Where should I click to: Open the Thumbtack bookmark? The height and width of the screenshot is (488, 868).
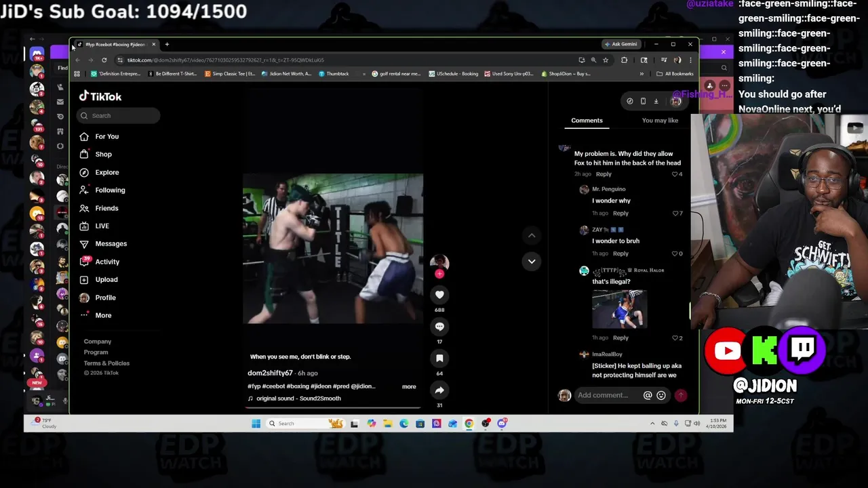pyautogui.click(x=334, y=73)
